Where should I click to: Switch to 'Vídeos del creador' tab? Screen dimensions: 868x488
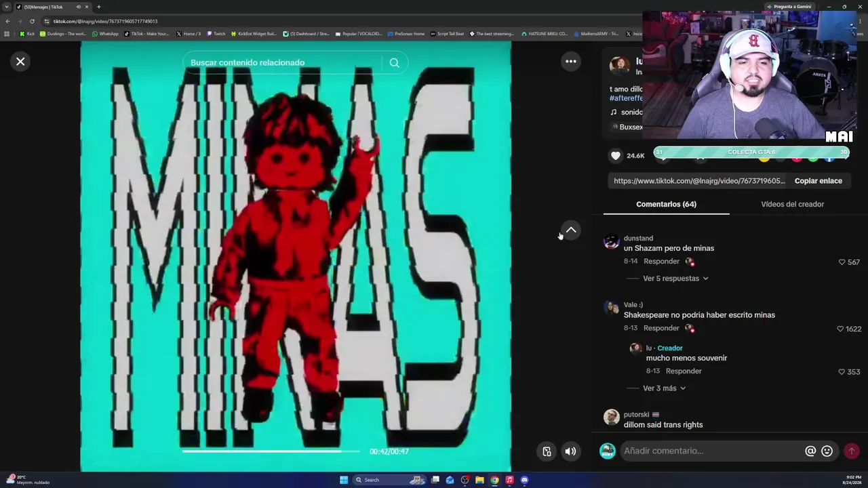(792, 204)
